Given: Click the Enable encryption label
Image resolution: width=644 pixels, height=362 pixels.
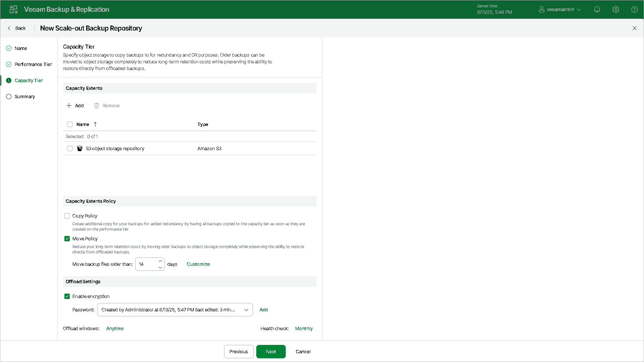Looking at the screenshot, I should [91, 296].
